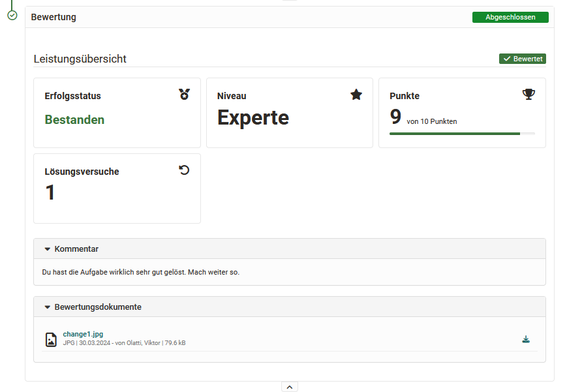The width and height of the screenshot is (567, 392).
Task: Click the checkmark in the Bewertet badge
Action: point(507,59)
